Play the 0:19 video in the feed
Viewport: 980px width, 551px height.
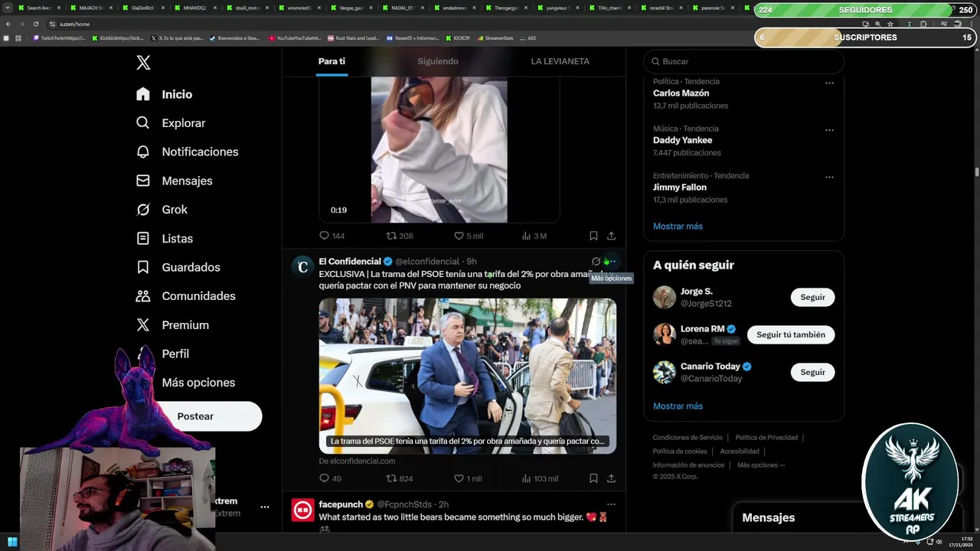pyautogui.click(x=439, y=149)
